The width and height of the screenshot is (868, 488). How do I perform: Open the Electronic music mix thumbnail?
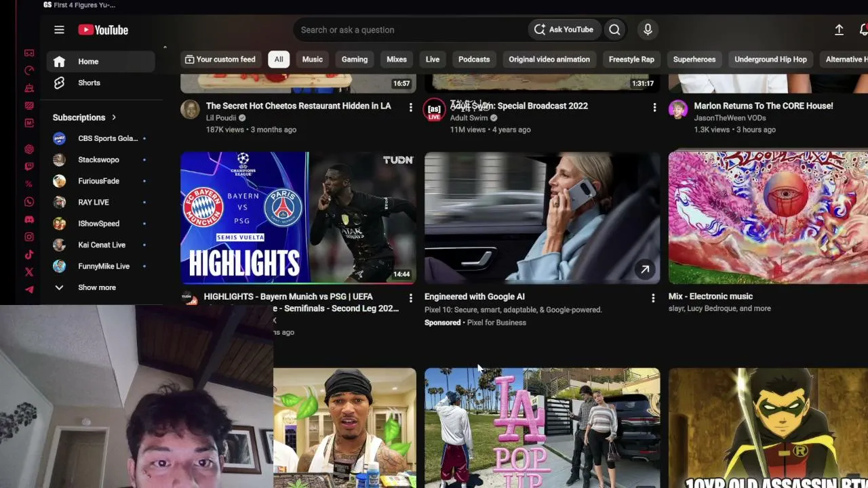[x=768, y=218]
